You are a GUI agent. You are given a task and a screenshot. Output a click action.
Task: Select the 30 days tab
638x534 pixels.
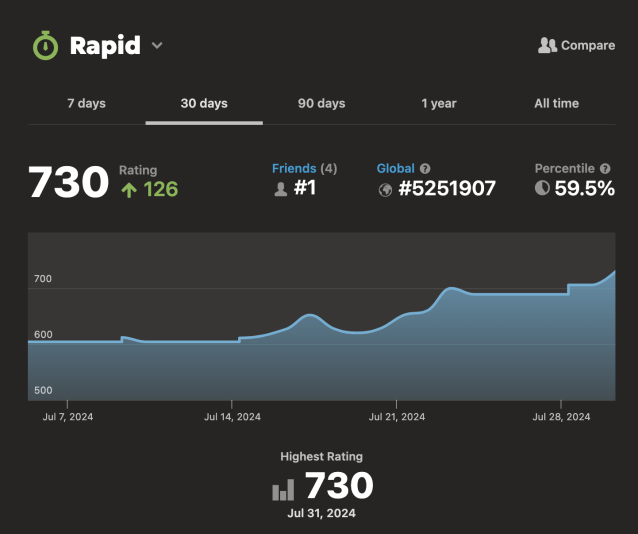(204, 104)
